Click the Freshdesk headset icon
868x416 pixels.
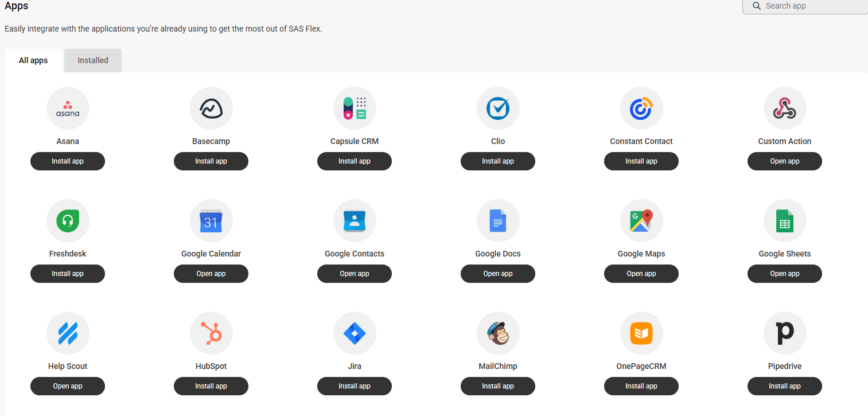tap(68, 221)
